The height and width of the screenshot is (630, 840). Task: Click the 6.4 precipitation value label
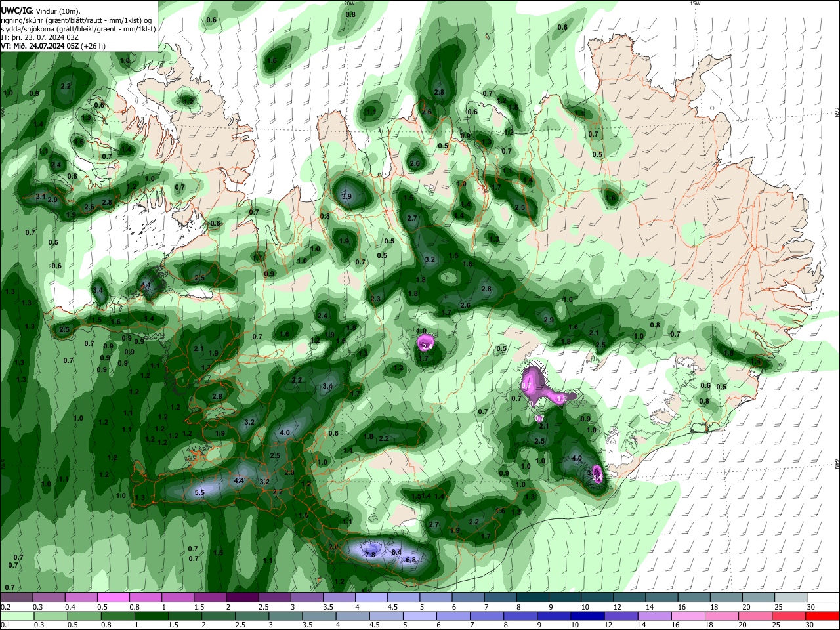[x=396, y=553]
